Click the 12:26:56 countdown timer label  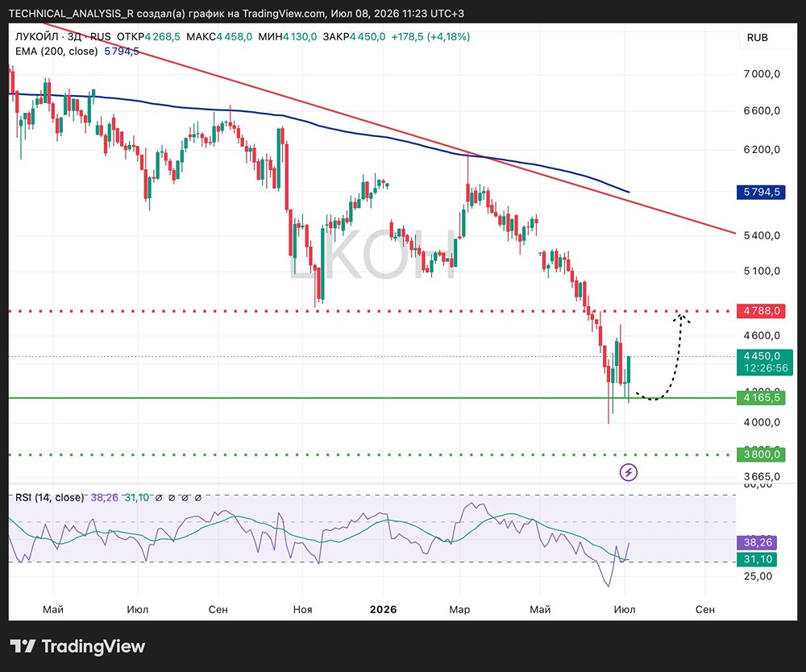[766, 368]
